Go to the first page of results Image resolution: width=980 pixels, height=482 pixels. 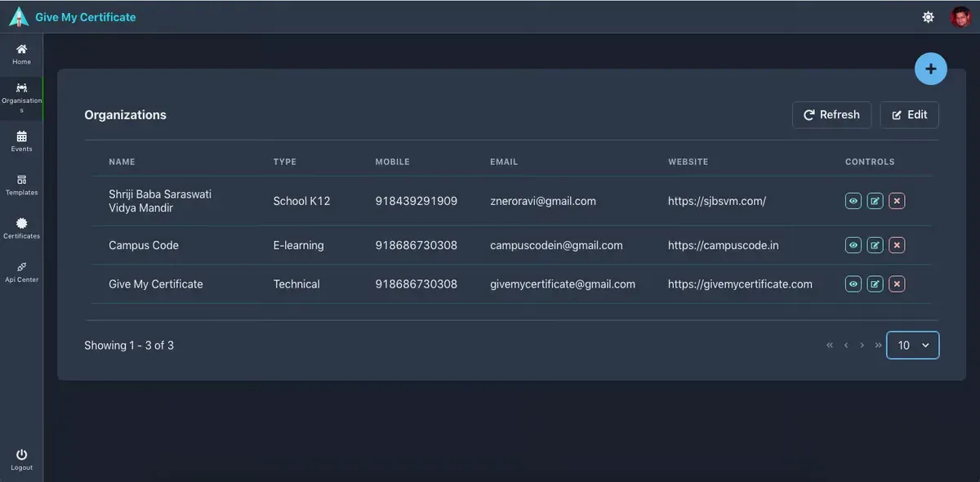point(830,346)
